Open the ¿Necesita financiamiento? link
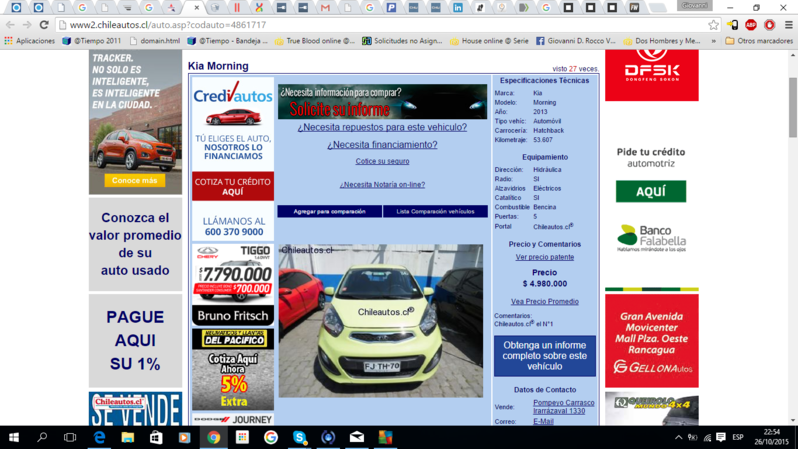 coord(382,145)
